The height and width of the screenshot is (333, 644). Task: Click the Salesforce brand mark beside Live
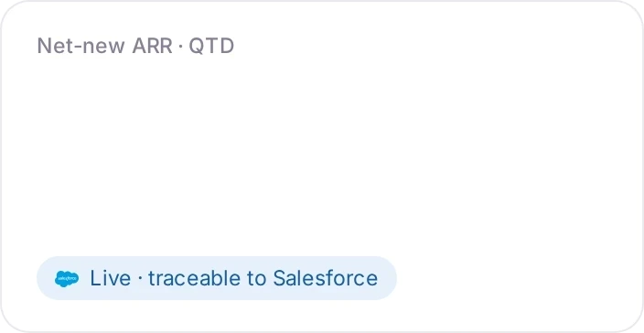(67, 278)
